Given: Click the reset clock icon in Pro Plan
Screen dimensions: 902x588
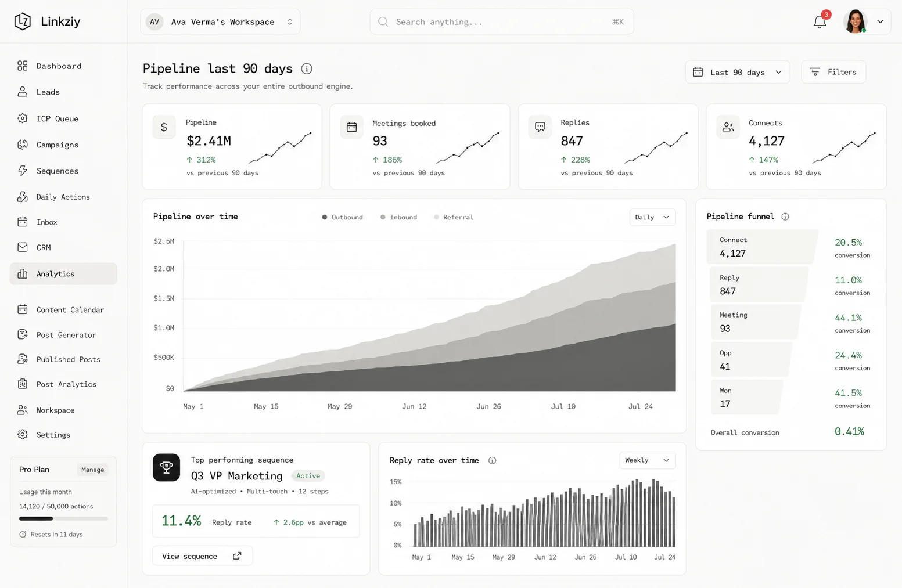Looking at the screenshot, I should 23,535.
